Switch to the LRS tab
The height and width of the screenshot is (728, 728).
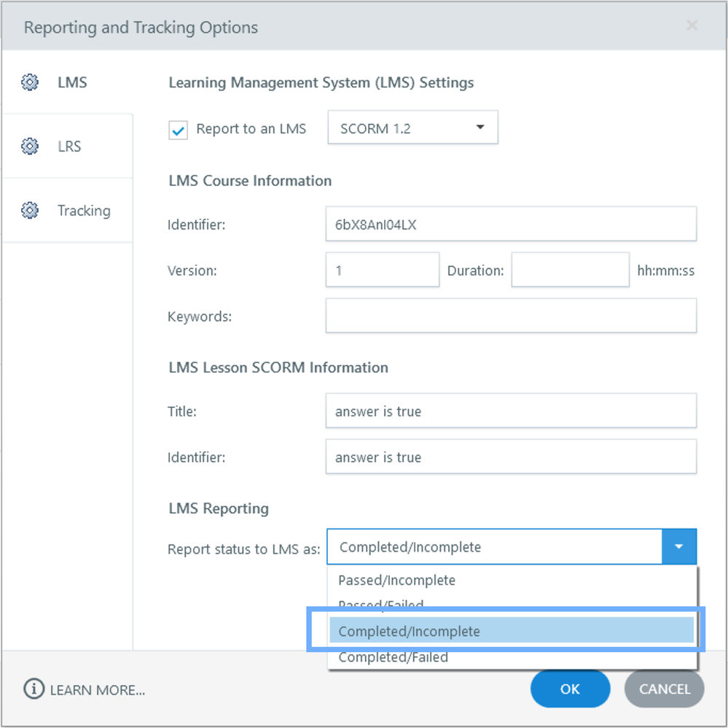pos(69,146)
